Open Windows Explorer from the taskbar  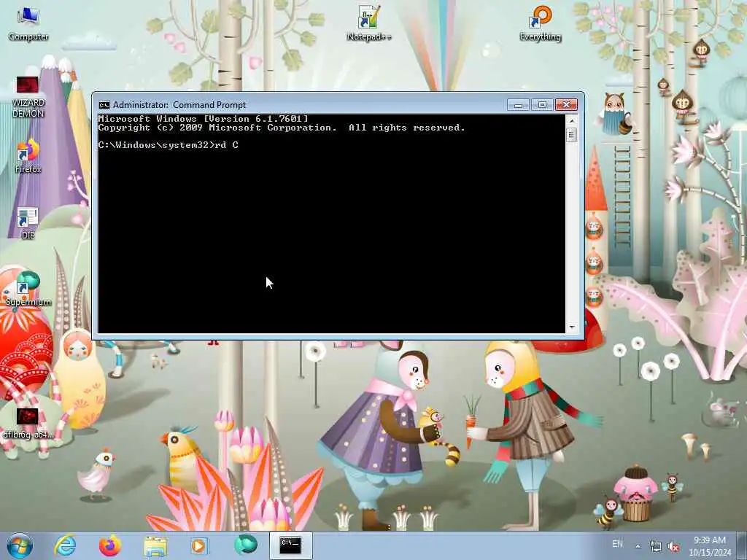point(155,546)
